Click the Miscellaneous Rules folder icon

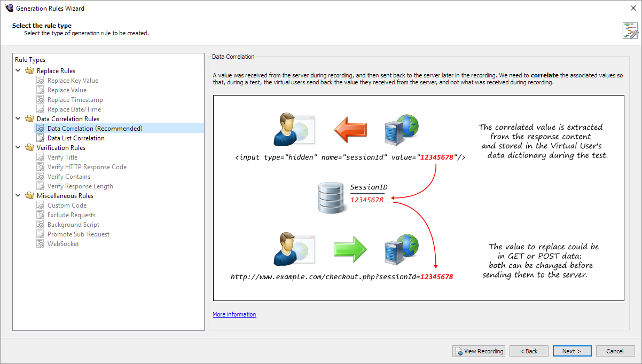point(29,196)
